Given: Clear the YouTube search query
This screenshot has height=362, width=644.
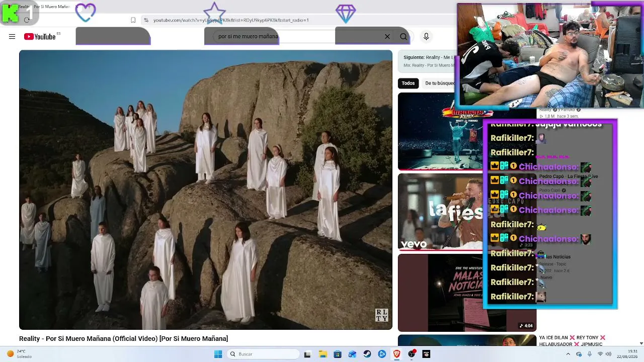Looking at the screenshot, I should click(387, 36).
